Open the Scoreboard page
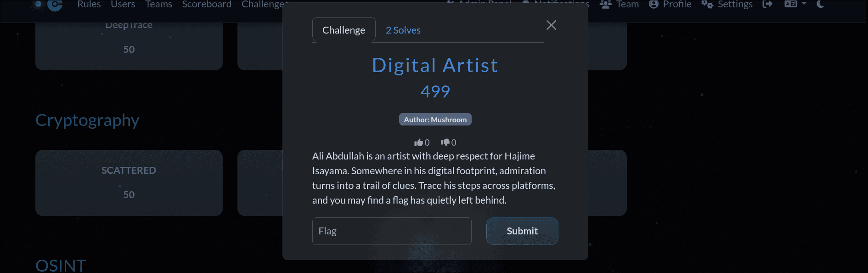 (x=207, y=4)
